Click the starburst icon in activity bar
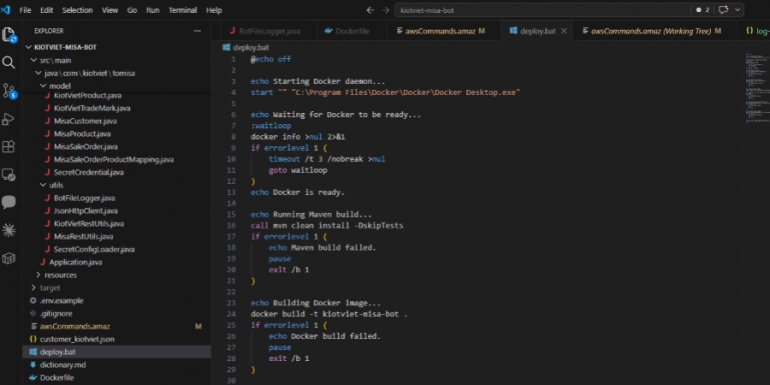Image resolution: width=770 pixels, height=385 pixels. [x=8, y=230]
